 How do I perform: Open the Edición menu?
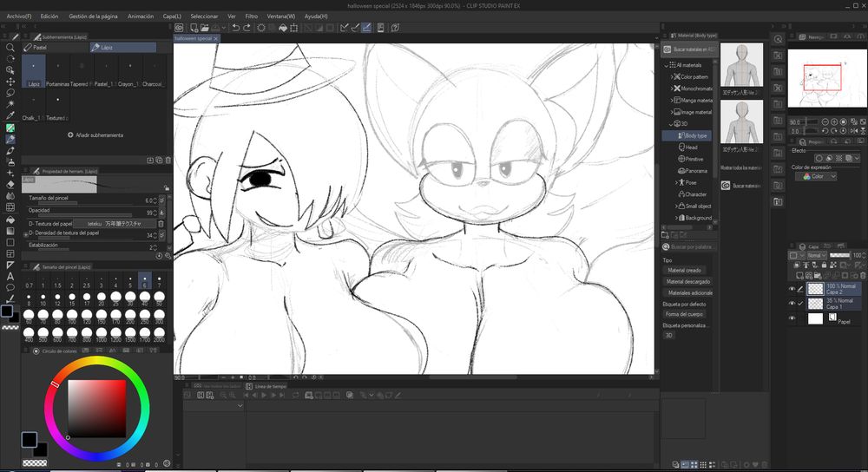[x=49, y=16]
